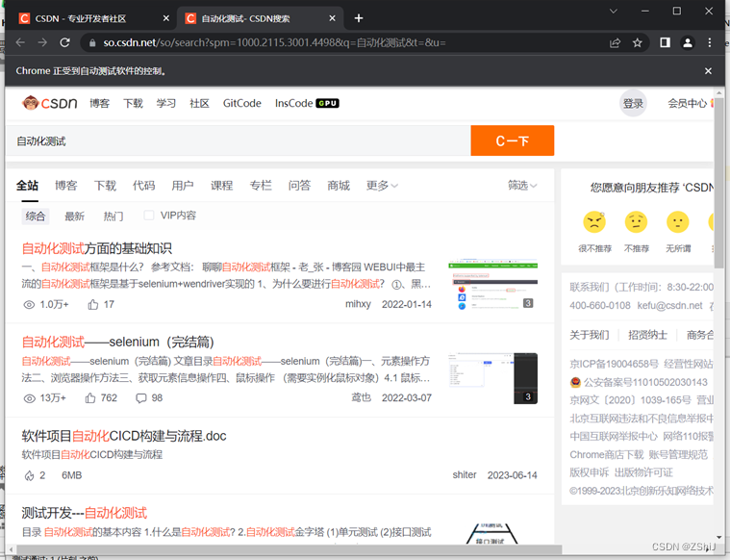
Task: Sort results by 最新
Action: click(x=74, y=216)
